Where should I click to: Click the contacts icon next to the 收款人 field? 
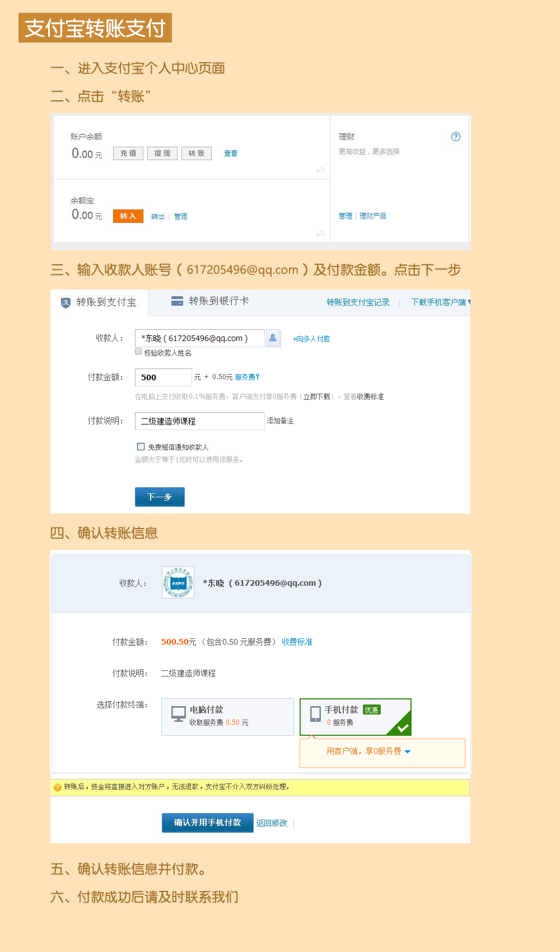pyautogui.click(x=273, y=338)
